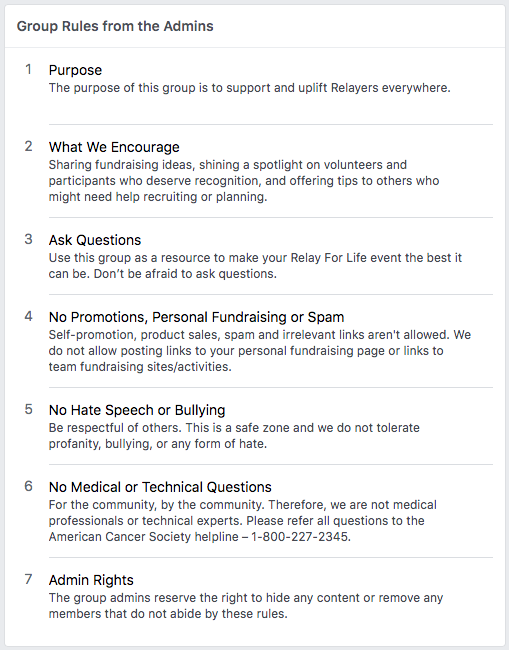Click the 'Be respectful of others' description
Screen dimensions: 509x650
tap(234, 436)
